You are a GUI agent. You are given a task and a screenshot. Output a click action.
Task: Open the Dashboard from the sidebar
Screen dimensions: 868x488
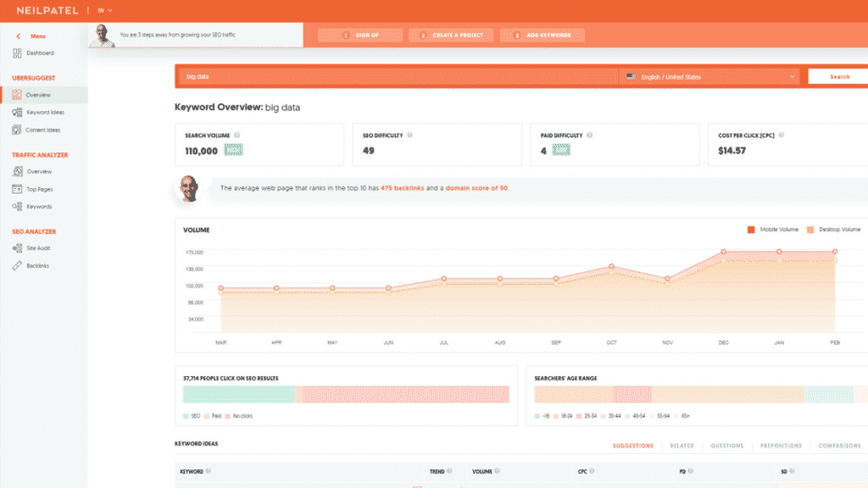(x=40, y=53)
